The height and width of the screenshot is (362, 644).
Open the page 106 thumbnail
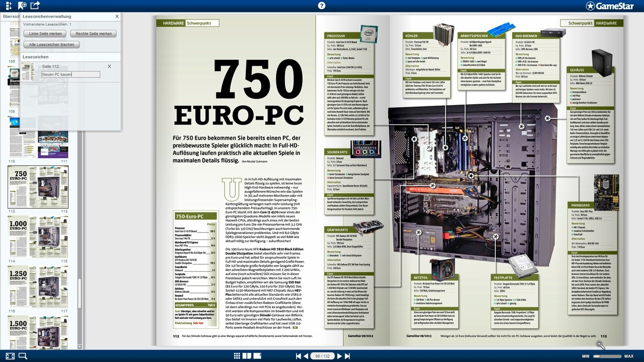click(x=14, y=40)
